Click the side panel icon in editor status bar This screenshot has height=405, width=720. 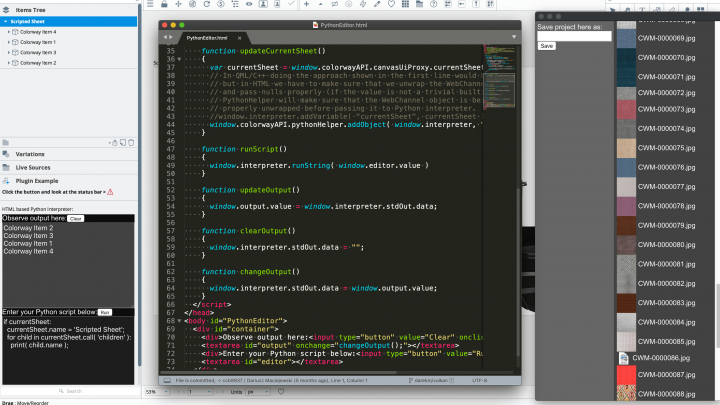pos(167,381)
